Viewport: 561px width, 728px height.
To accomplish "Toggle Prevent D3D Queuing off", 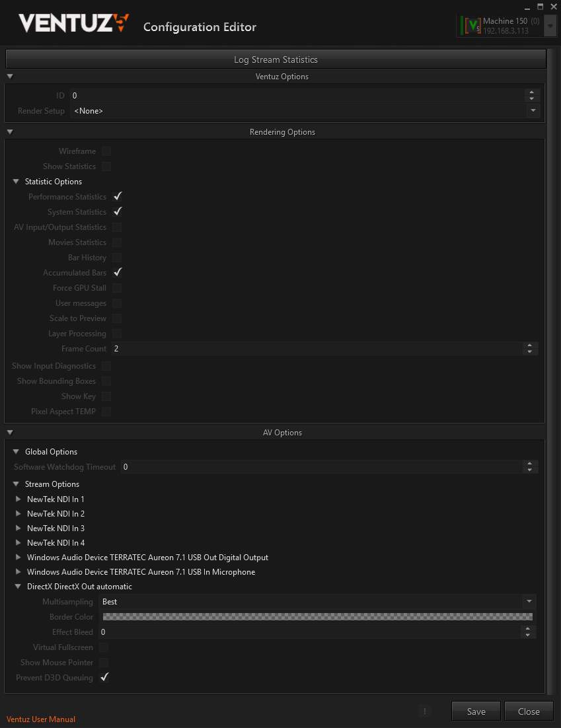I will click(104, 678).
